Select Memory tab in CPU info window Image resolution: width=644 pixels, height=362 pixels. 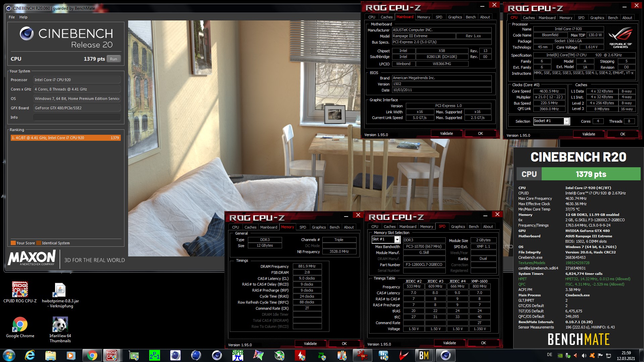(x=566, y=18)
